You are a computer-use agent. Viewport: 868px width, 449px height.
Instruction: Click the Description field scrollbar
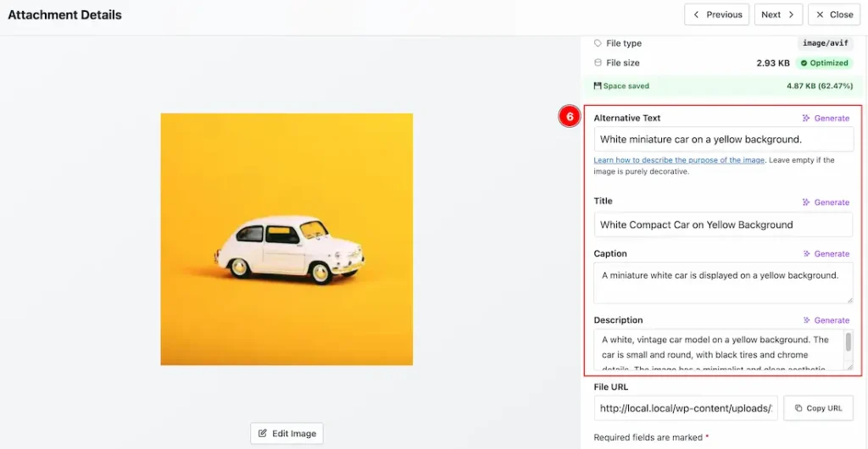pyautogui.click(x=849, y=343)
